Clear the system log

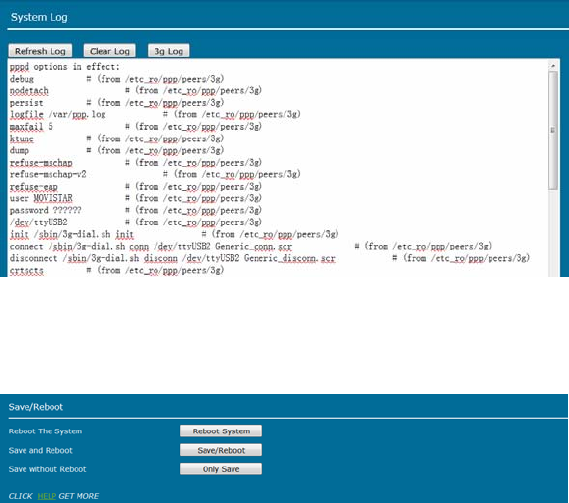coord(110,51)
